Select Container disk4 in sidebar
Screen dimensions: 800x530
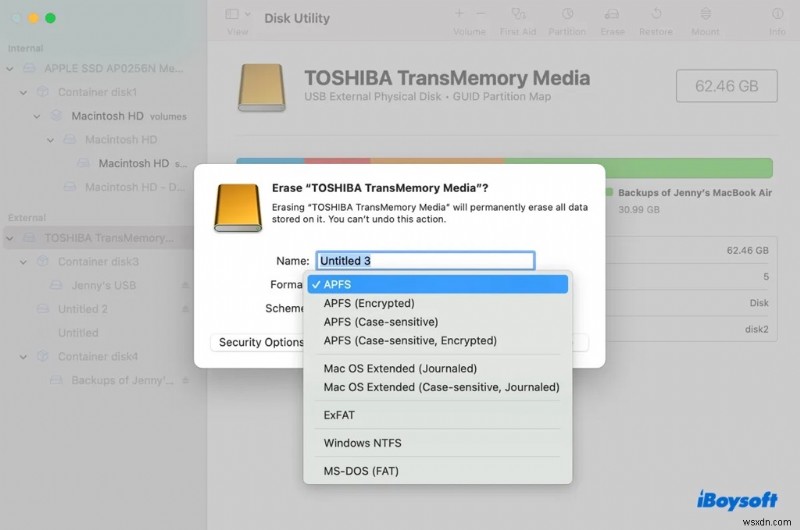(x=99, y=357)
